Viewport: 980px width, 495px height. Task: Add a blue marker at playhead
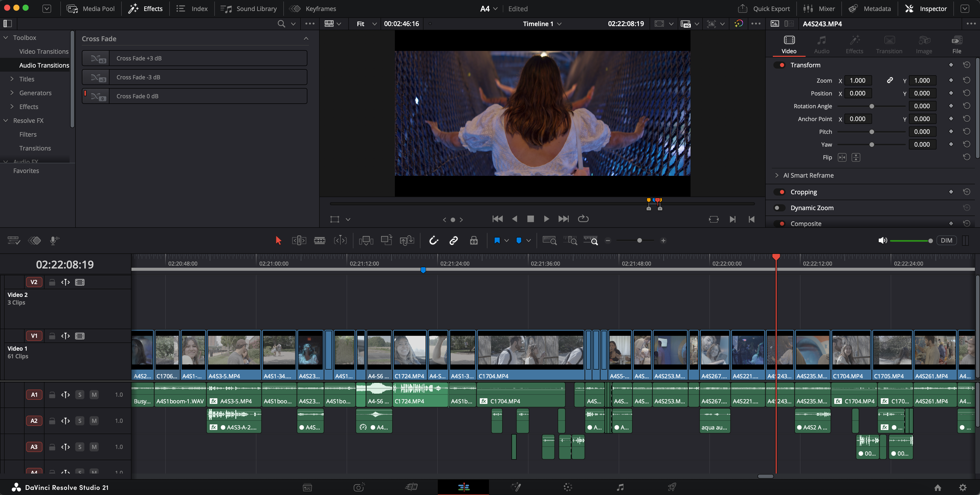[519, 240]
